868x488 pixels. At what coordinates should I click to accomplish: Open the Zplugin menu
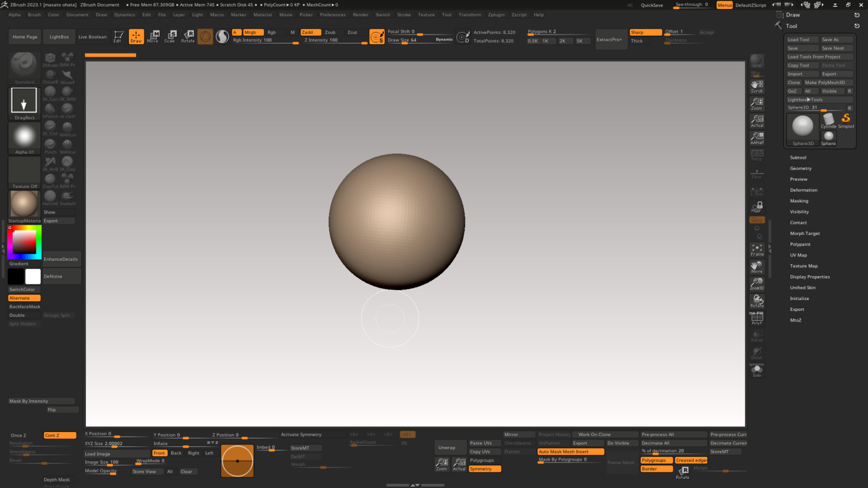tap(496, 14)
